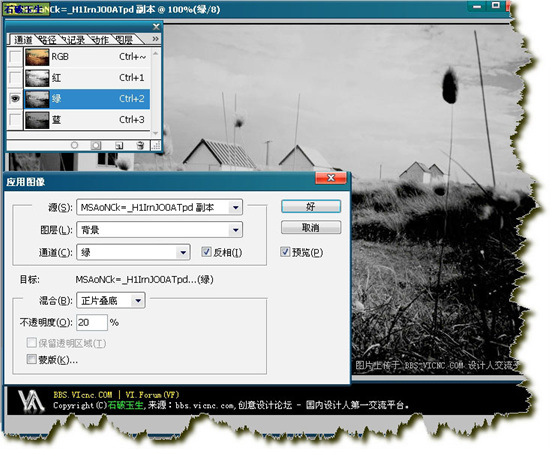Close the channels panel with X
This screenshot has height=449, width=550.
point(156,27)
